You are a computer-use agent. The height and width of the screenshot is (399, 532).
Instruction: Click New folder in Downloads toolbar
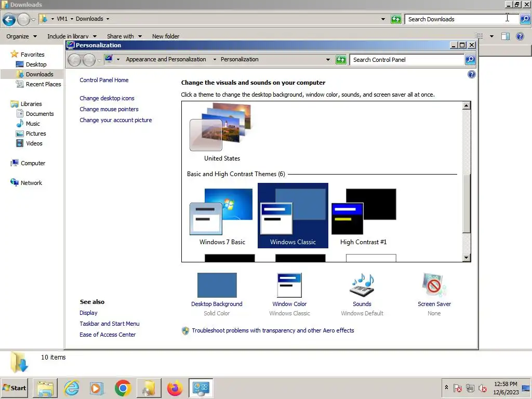click(x=166, y=36)
